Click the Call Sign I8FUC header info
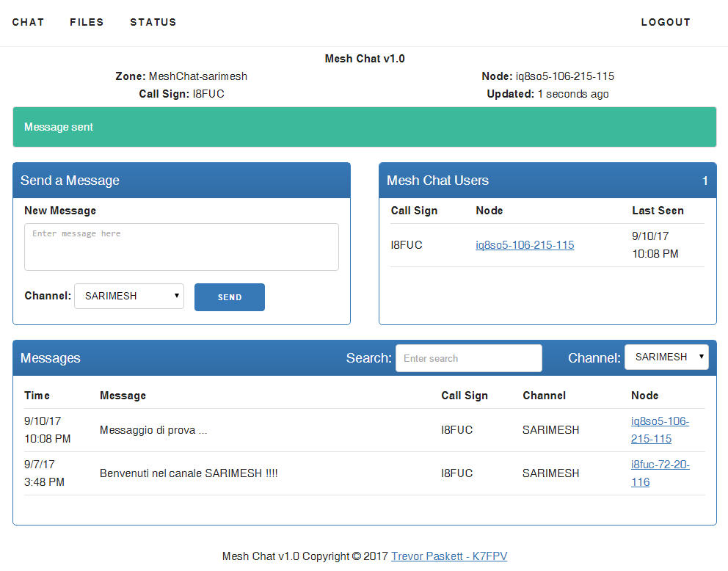 point(181,94)
